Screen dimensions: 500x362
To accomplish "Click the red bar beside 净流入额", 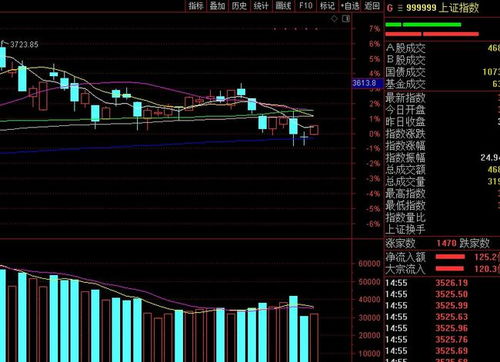I will [450, 257].
